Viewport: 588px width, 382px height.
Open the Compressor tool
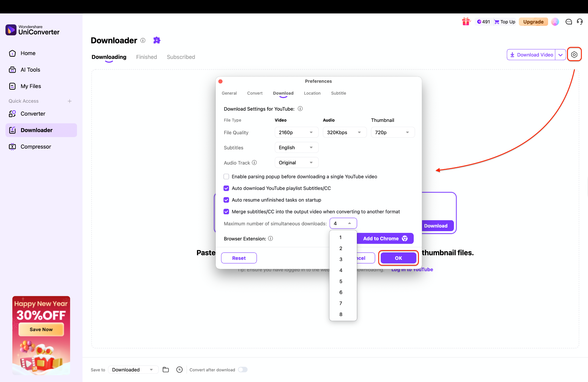pyautogui.click(x=36, y=146)
